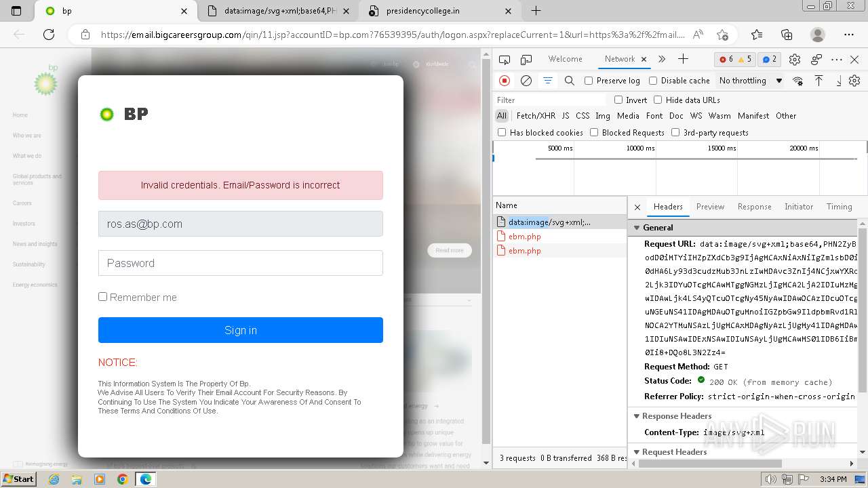Image resolution: width=868 pixels, height=488 pixels.
Task: Click DevTools feedback people icon
Action: click(816, 60)
